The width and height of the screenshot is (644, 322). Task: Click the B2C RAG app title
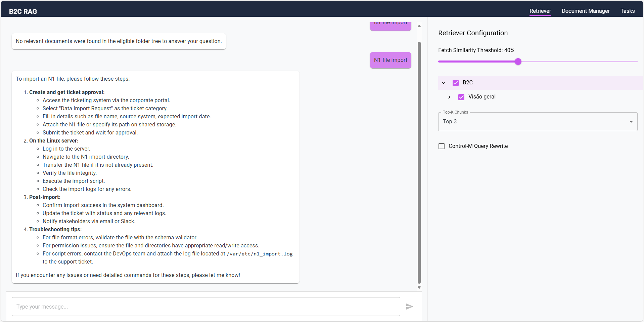coord(23,11)
